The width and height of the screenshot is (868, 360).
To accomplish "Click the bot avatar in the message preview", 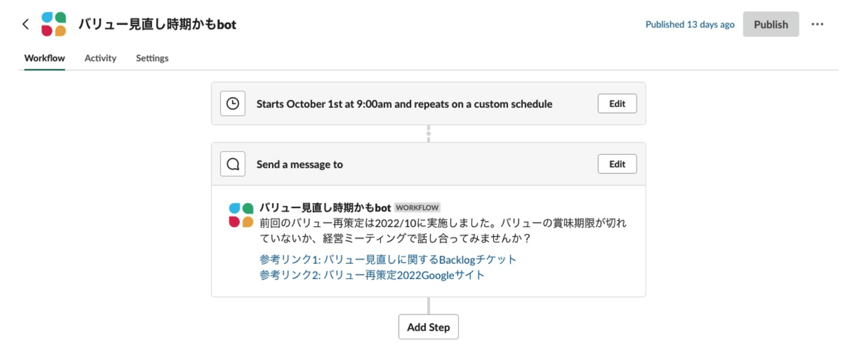I will [241, 215].
